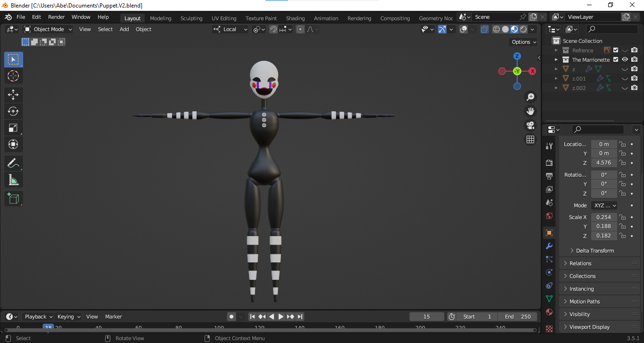Open the Keying popover
The image size is (644, 343).
[x=68, y=317]
